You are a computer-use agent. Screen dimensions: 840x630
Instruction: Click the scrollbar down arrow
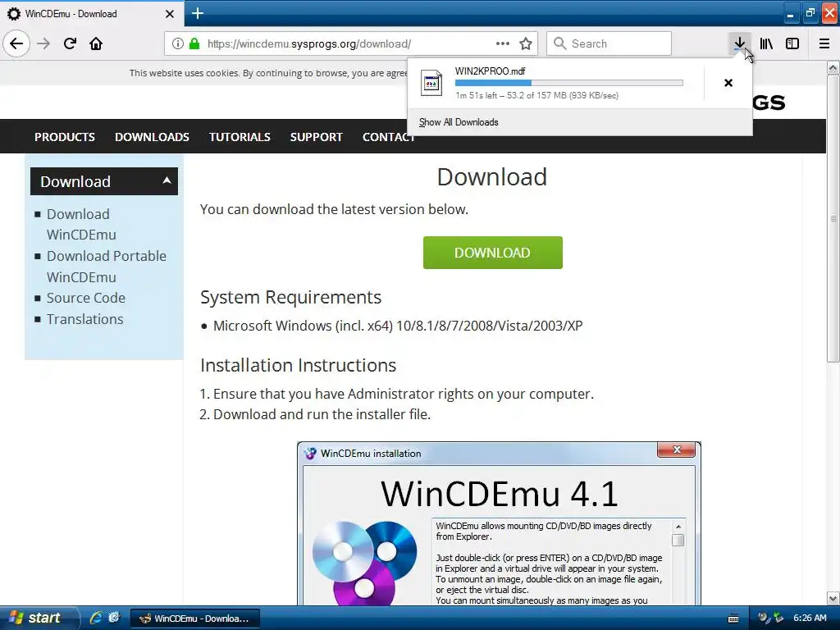coord(833,598)
